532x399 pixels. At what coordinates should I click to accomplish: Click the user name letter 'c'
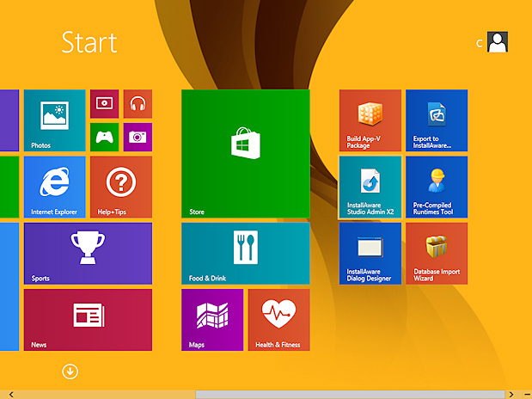479,44
